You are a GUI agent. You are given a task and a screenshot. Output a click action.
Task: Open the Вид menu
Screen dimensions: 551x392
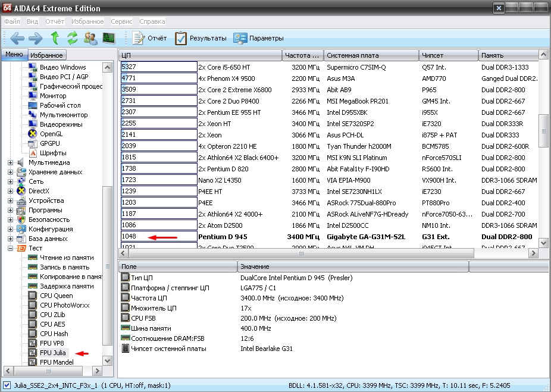tap(32, 21)
